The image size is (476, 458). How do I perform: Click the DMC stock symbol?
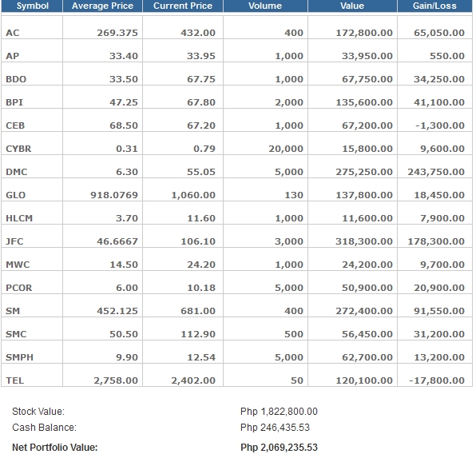click(17, 172)
